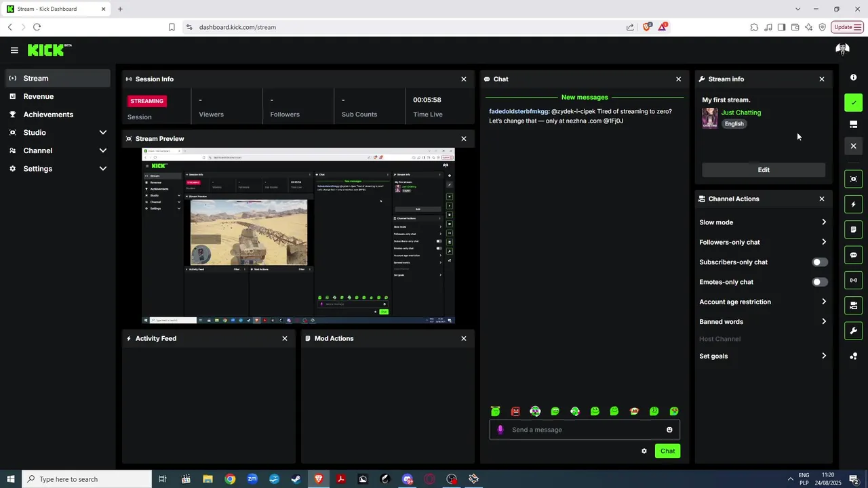
Task: Click the Windows taskbar search box
Action: click(x=87, y=479)
